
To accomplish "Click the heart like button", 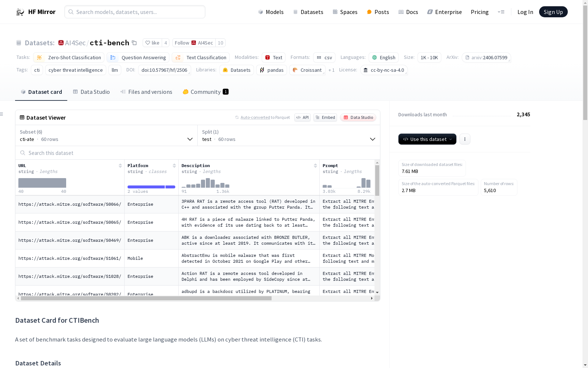I will pos(152,43).
